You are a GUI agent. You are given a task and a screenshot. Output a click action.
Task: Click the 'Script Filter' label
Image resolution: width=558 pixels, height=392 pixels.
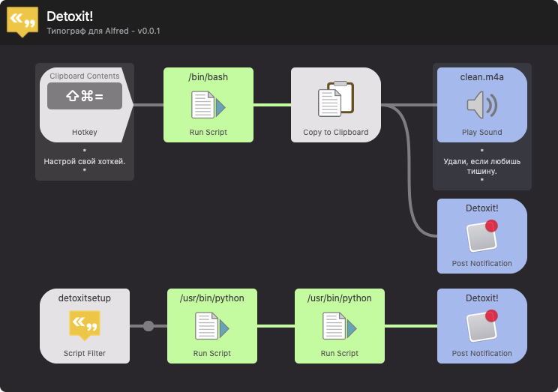tap(85, 354)
